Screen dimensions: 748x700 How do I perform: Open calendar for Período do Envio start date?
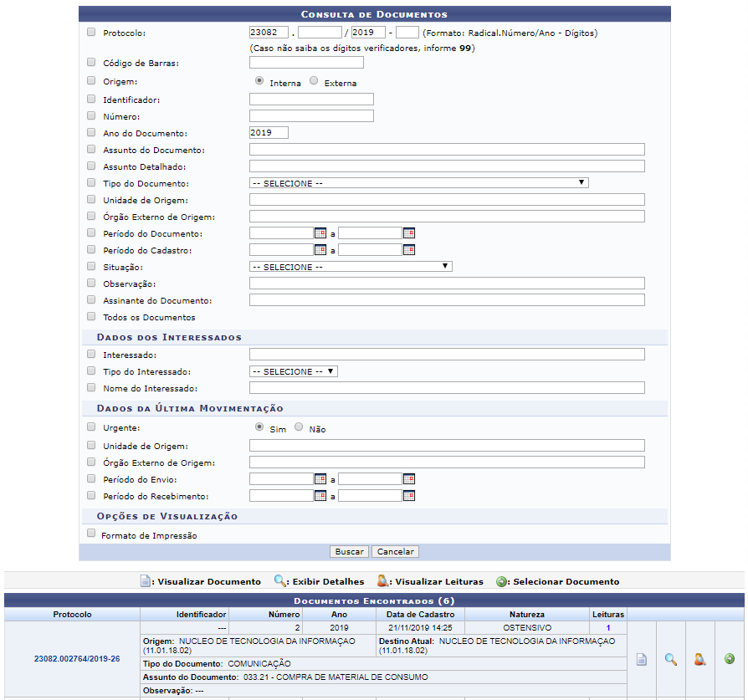click(x=320, y=479)
